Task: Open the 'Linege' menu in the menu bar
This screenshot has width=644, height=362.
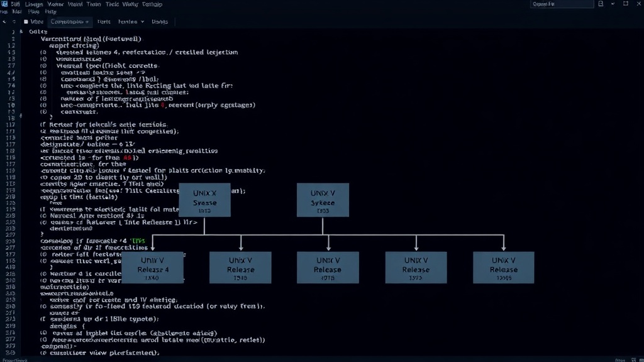Action: coord(34,4)
